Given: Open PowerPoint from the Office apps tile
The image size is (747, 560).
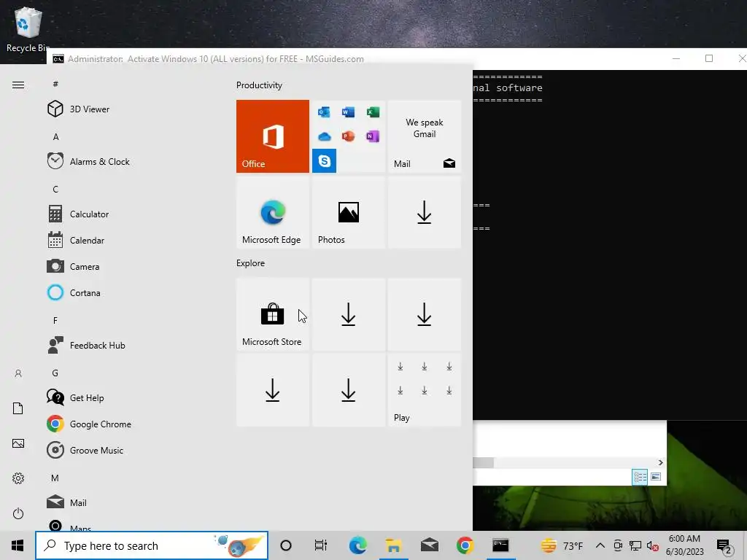Looking at the screenshot, I should [348, 136].
